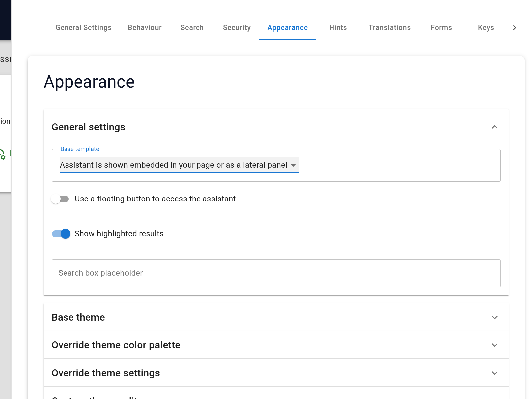Select the Appearance tab
The image size is (532, 399).
[288, 28]
